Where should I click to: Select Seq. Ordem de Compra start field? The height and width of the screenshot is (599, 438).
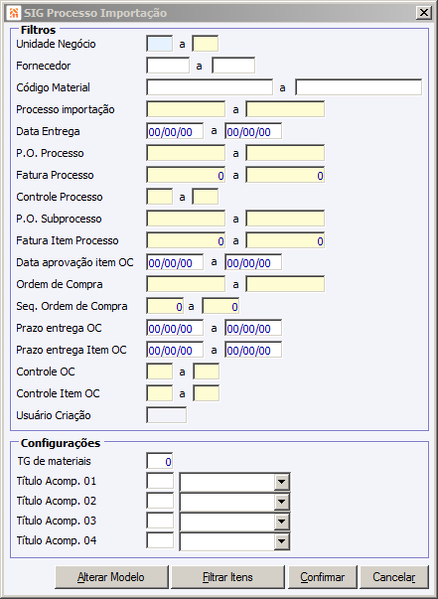point(165,306)
